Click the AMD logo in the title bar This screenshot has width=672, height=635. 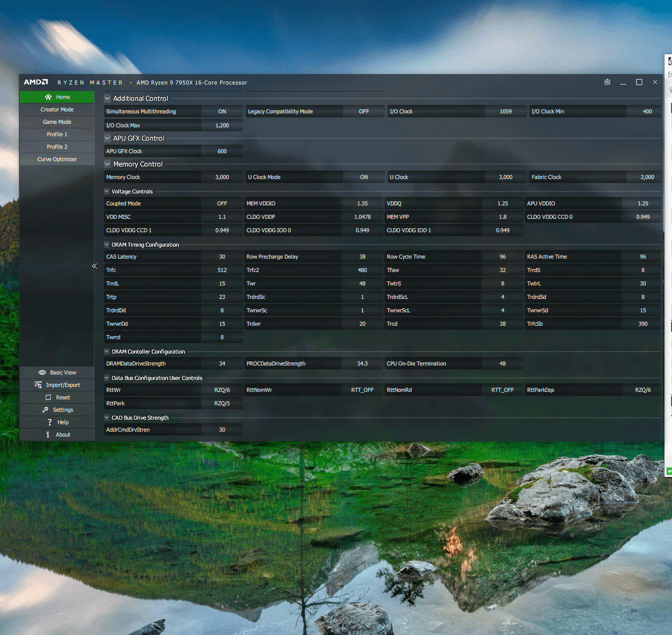coord(36,82)
